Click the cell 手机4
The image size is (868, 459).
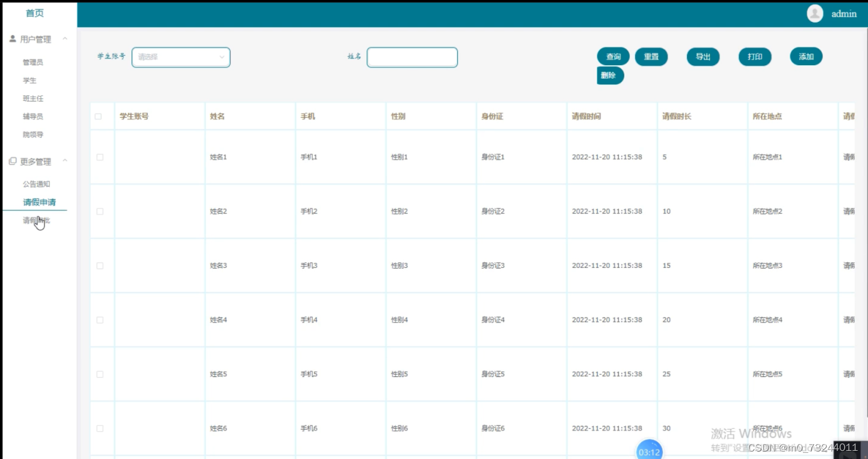(309, 320)
